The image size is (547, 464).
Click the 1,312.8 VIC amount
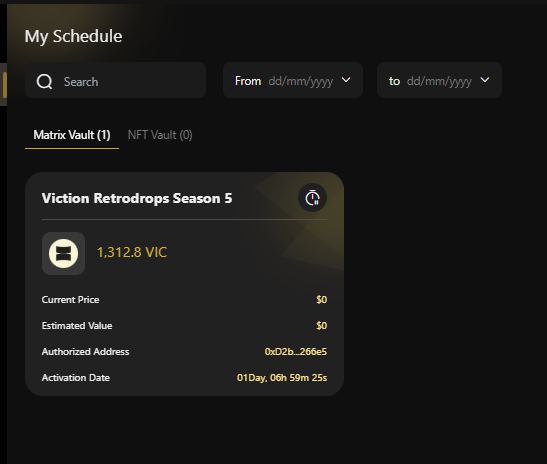(x=132, y=252)
